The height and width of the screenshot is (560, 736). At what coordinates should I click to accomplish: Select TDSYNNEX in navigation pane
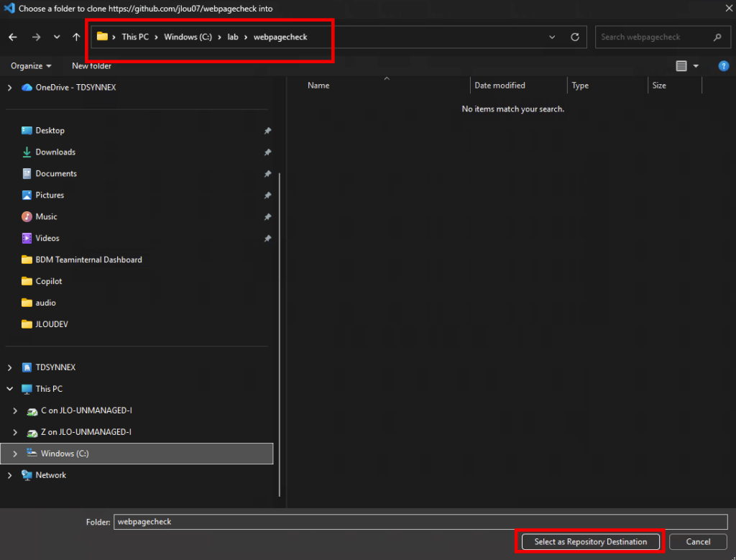[55, 367]
